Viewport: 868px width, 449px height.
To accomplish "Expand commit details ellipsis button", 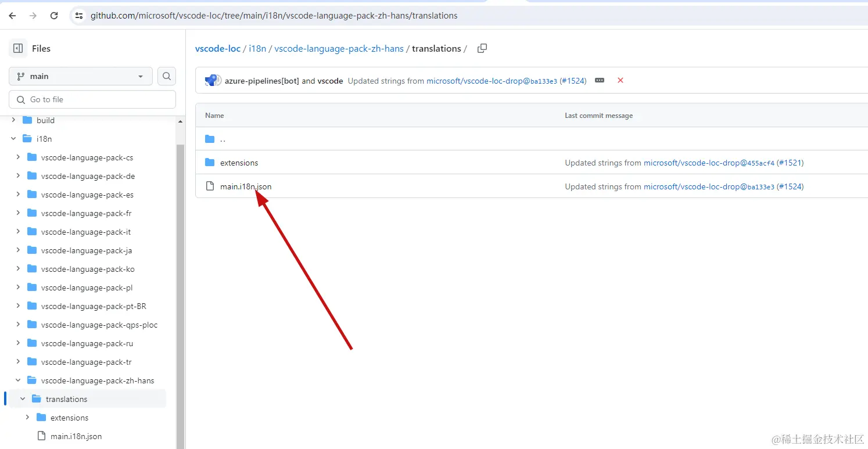I will (x=600, y=80).
